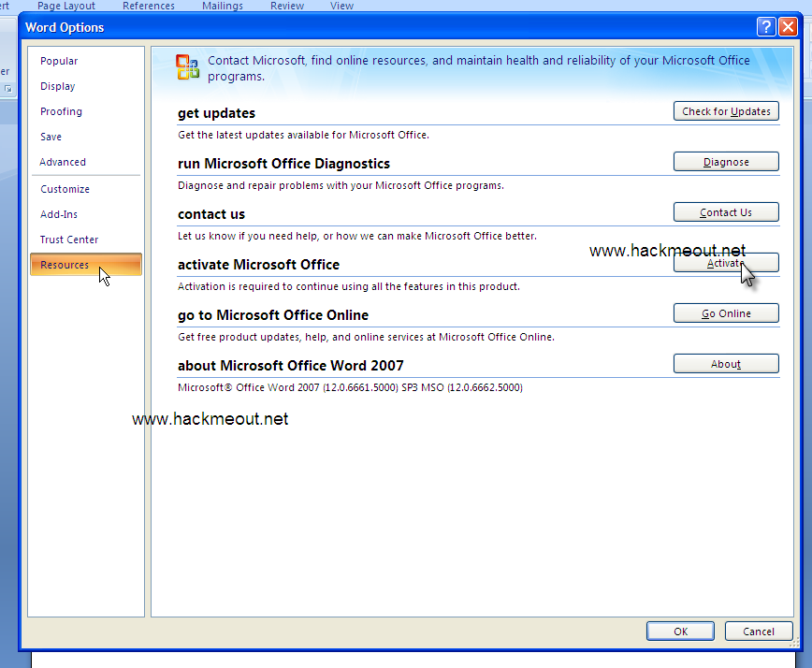Screen dimensions: 812x668
Task: Open the References ribbon tab
Action: click(149, 6)
